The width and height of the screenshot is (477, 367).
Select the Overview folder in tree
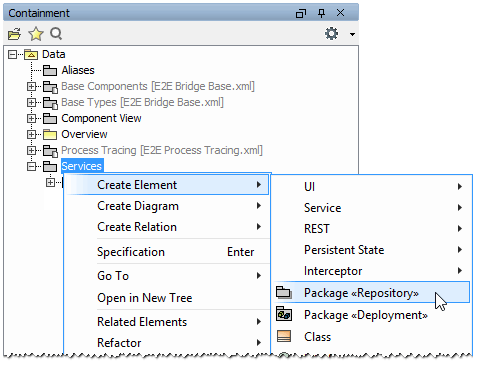(x=84, y=134)
